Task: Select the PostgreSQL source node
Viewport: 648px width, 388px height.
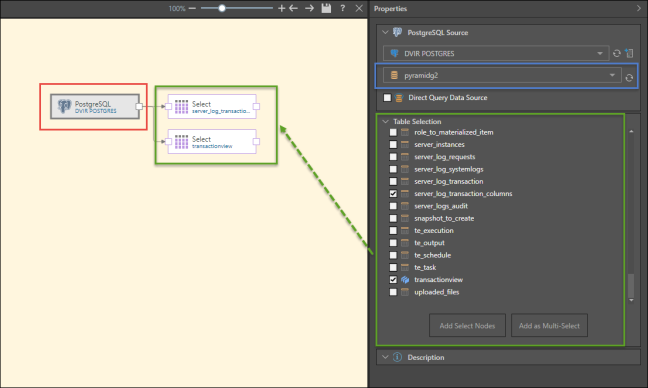Action: tap(95, 107)
